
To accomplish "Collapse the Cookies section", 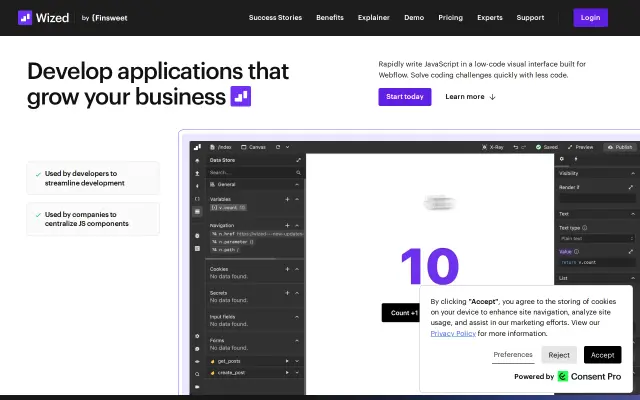I will pos(297,269).
